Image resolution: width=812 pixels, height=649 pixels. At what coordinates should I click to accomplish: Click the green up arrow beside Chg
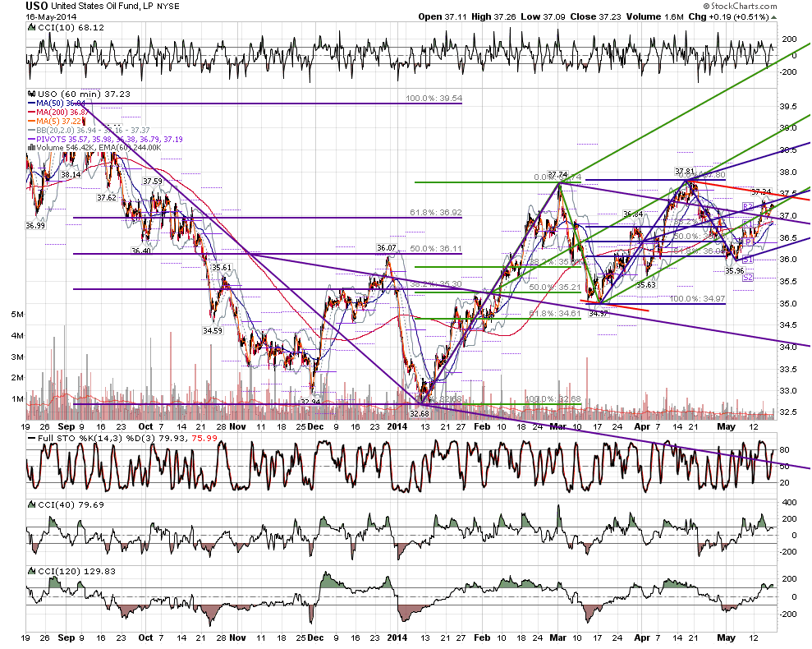click(x=773, y=17)
